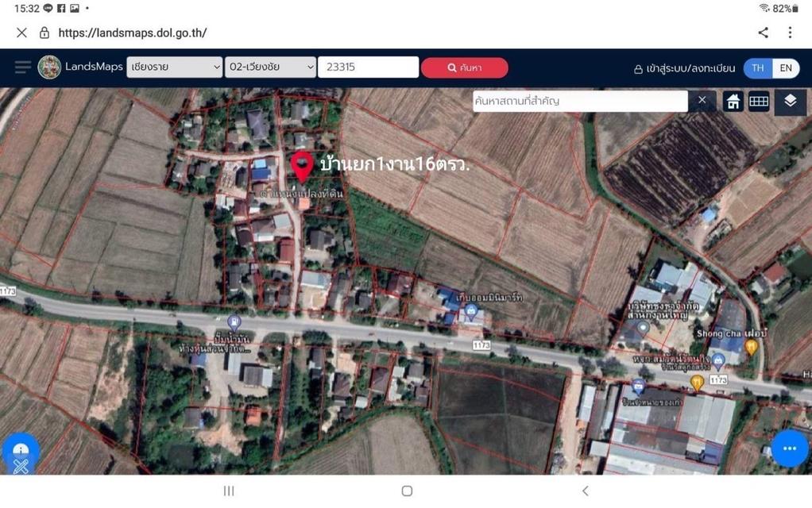Tap the Android back button

point(586,491)
